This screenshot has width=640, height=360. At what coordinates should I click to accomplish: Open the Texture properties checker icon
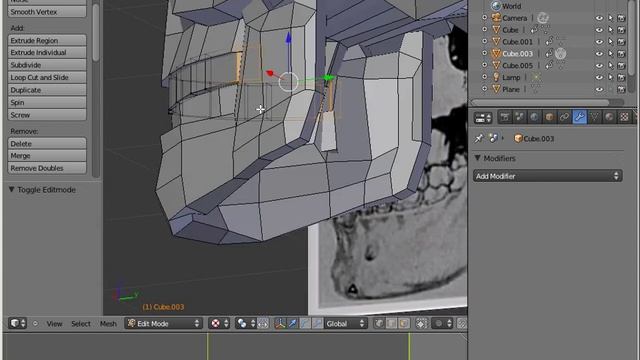point(624,118)
